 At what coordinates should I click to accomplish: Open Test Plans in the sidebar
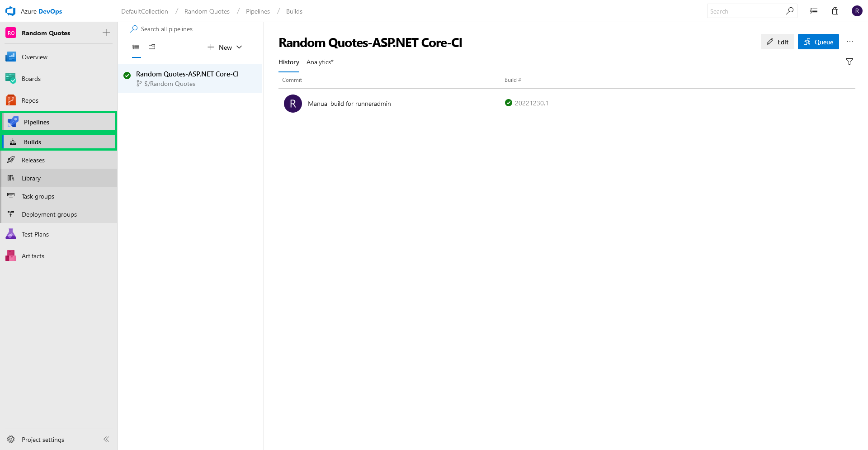coord(59,234)
